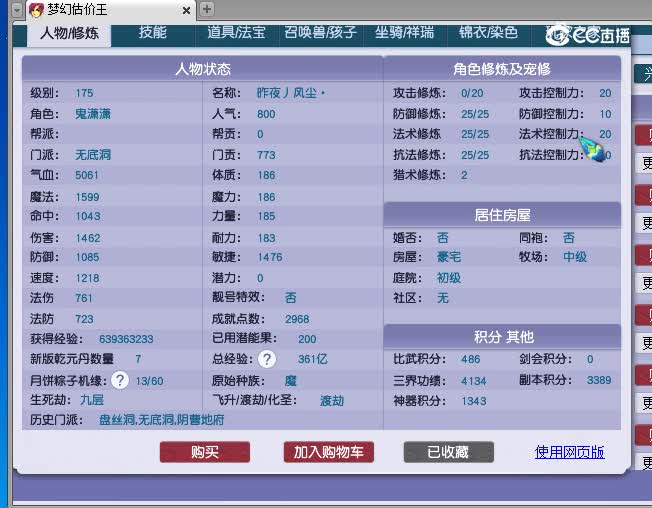Click the 原始种族 value 魔

coord(291,381)
